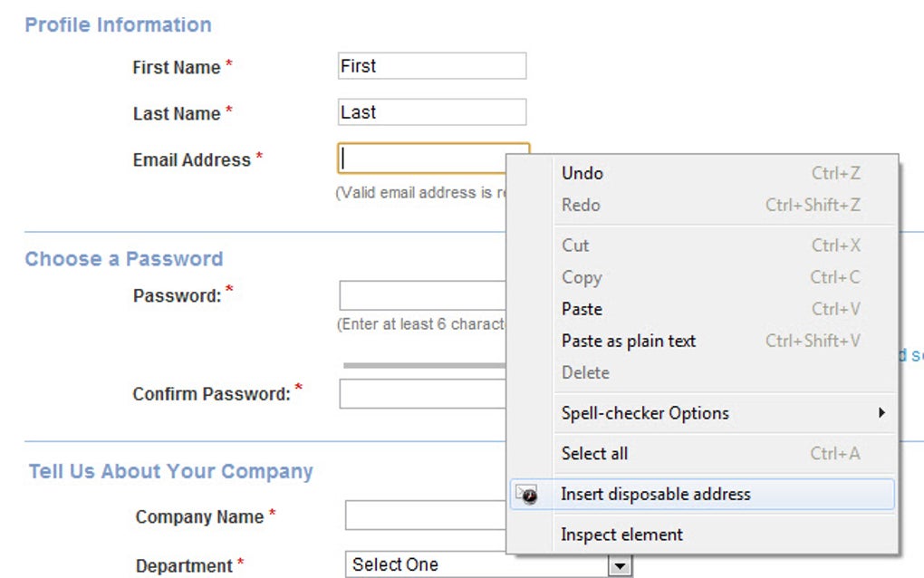The image size is (924, 578).
Task: Focus the Email Address text field
Action: [x=421, y=159]
